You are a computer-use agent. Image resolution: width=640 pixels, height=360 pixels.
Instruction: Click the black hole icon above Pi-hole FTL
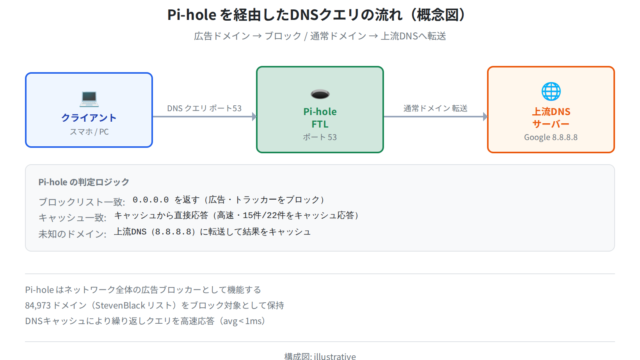point(320,94)
